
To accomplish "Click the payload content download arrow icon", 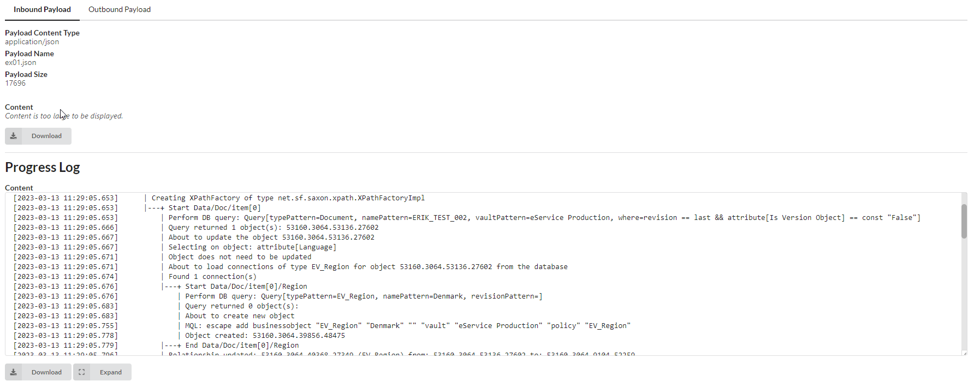I will [x=14, y=136].
